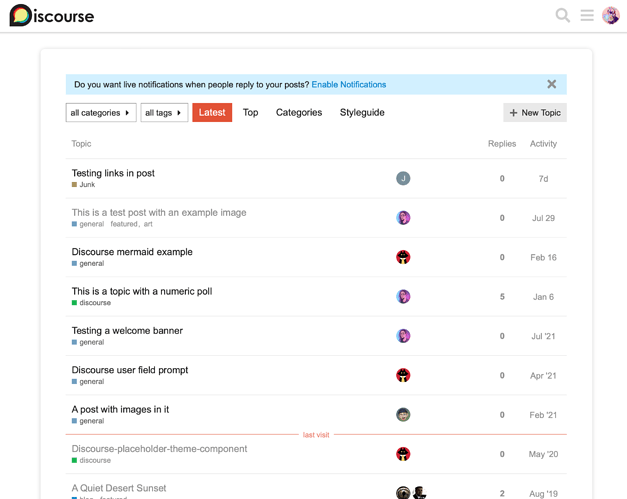This screenshot has height=499, width=627.
Task: Click the Feb 16 activity date
Action: click(x=543, y=257)
